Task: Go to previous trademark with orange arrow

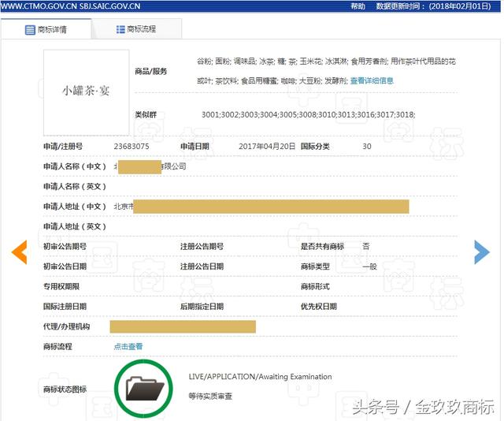Action: click(19, 252)
